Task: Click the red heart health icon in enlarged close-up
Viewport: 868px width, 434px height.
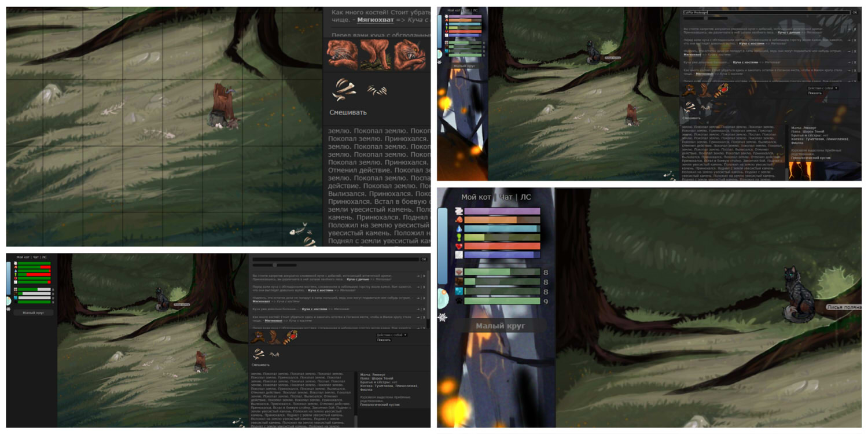Action: point(459,246)
